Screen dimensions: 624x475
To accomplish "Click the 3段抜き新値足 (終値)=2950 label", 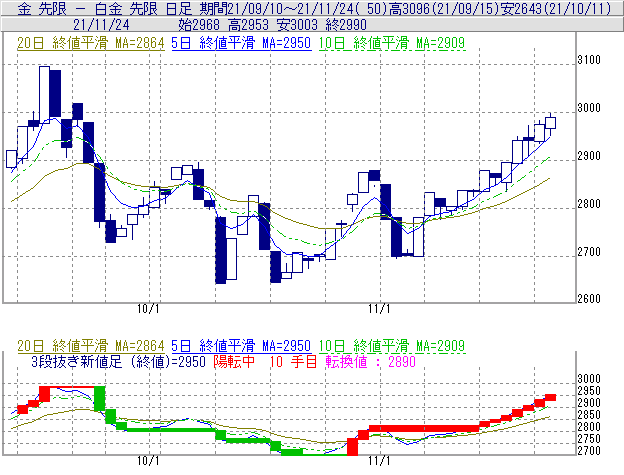I will click(x=118, y=362).
